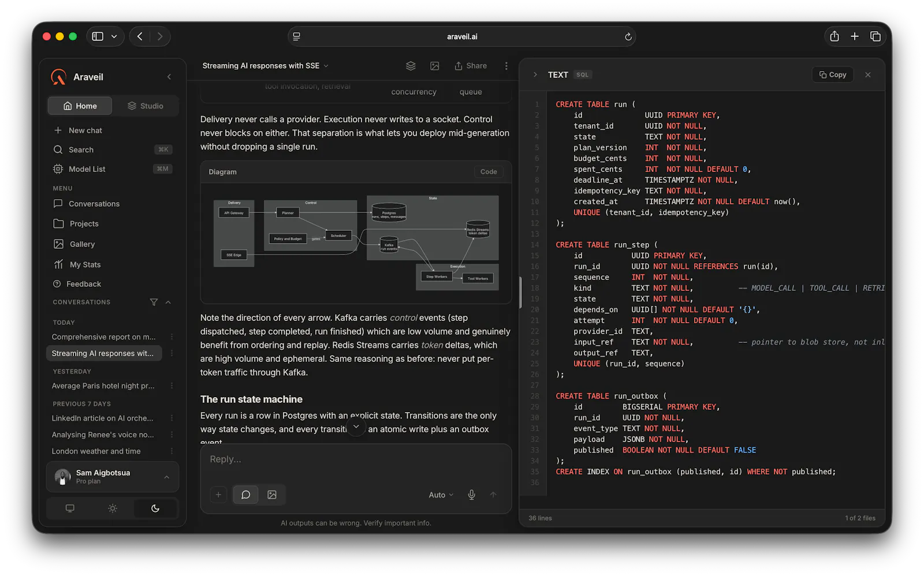The width and height of the screenshot is (924, 576).
Task: Close the TEXT SQL code panel
Action: 868,74
